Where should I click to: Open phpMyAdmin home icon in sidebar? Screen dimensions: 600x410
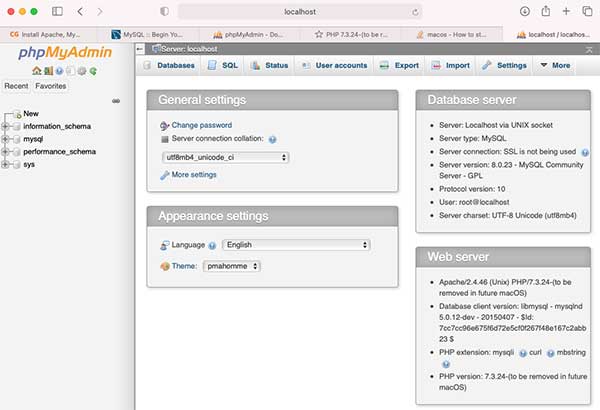point(36,71)
